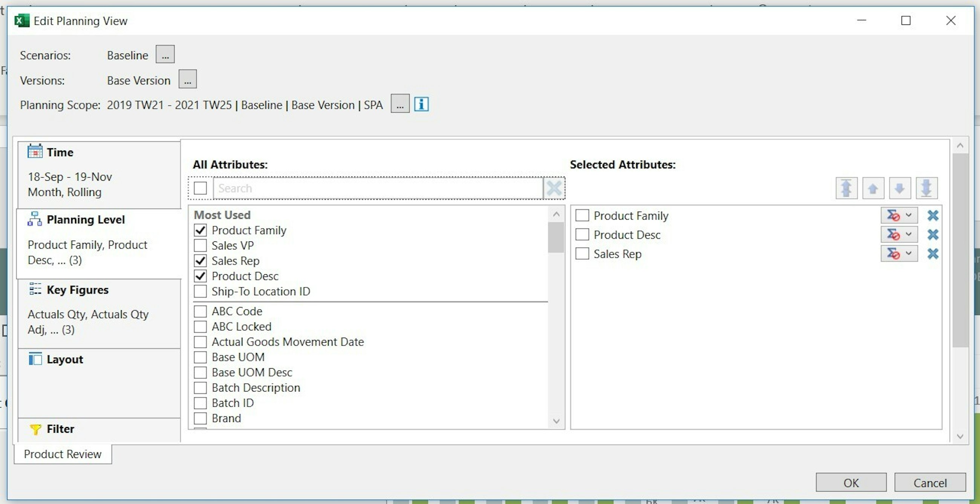
Task: Open the Scenarios browse dialog
Action: 165,54
